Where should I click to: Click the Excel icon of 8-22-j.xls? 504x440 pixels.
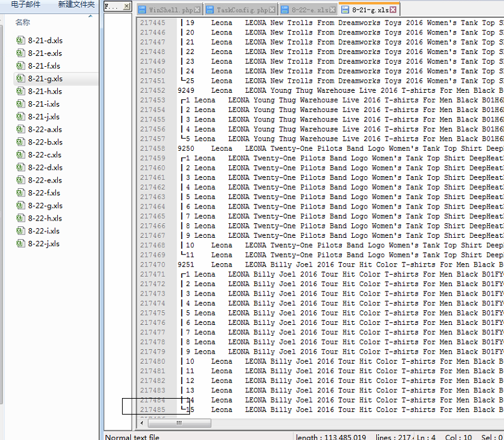20,244
